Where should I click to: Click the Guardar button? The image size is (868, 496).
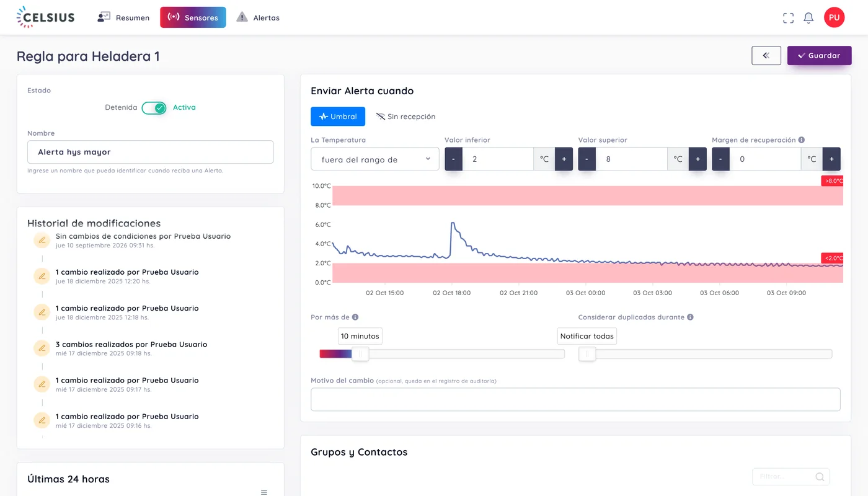pos(819,56)
